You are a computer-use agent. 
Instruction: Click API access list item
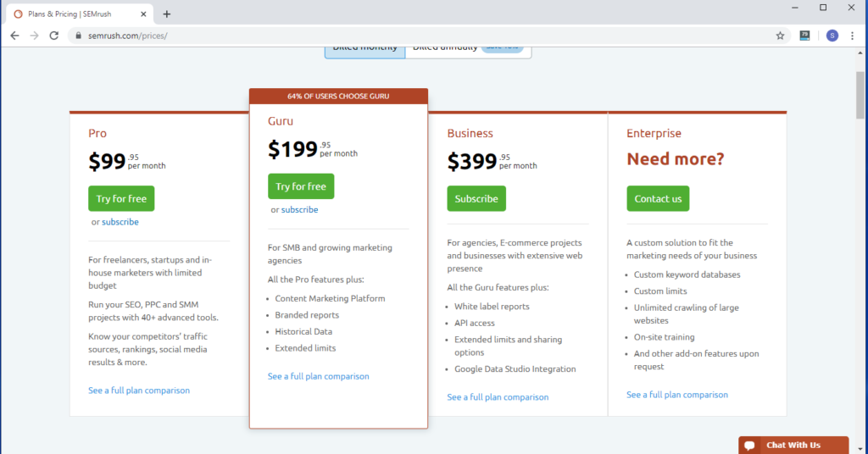(475, 323)
